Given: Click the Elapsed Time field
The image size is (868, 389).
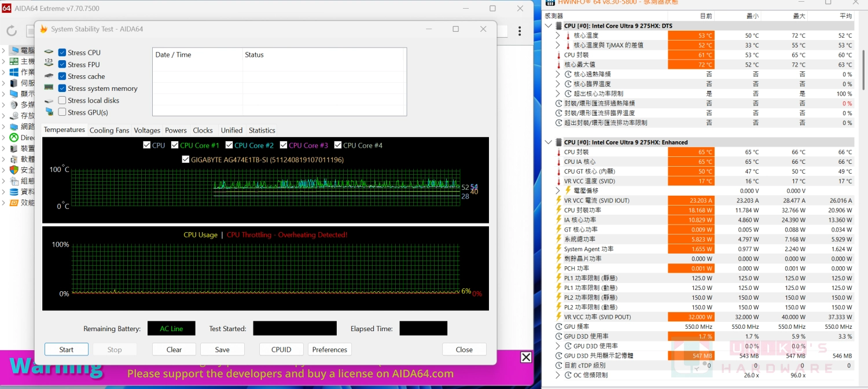Looking at the screenshot, I should (424, 329).
